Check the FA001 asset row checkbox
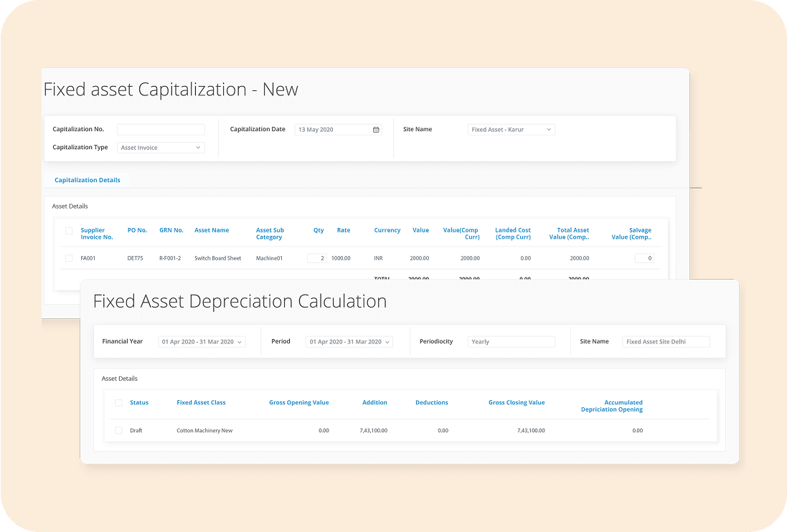This screenshot has width=787, height=532. (x=69, y=258)
